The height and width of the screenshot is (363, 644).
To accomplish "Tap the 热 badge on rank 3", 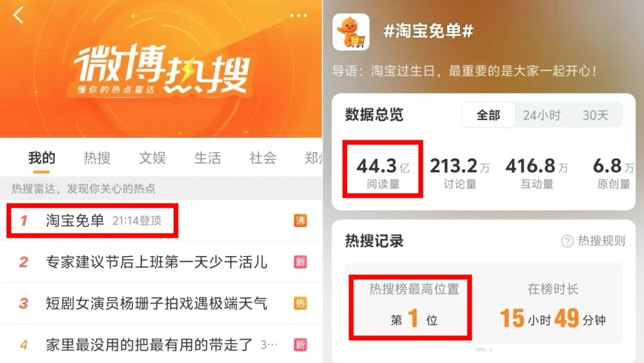I will (x=300, y=304).
